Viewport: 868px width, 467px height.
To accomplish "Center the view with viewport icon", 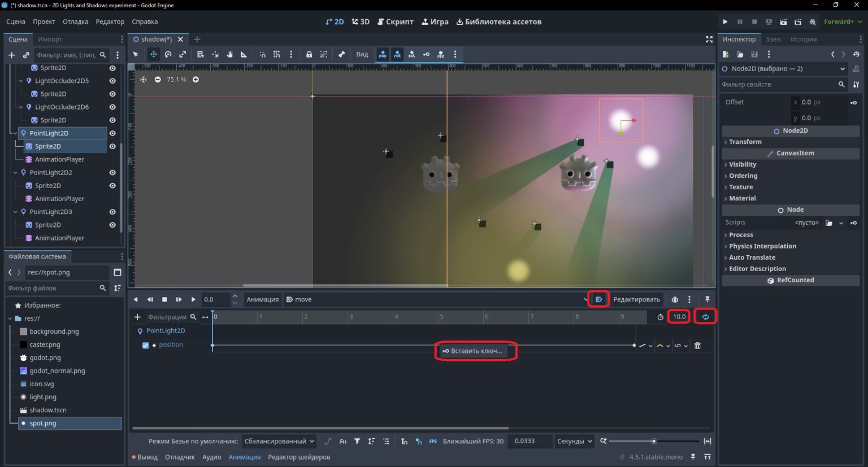I will (144, 80).
